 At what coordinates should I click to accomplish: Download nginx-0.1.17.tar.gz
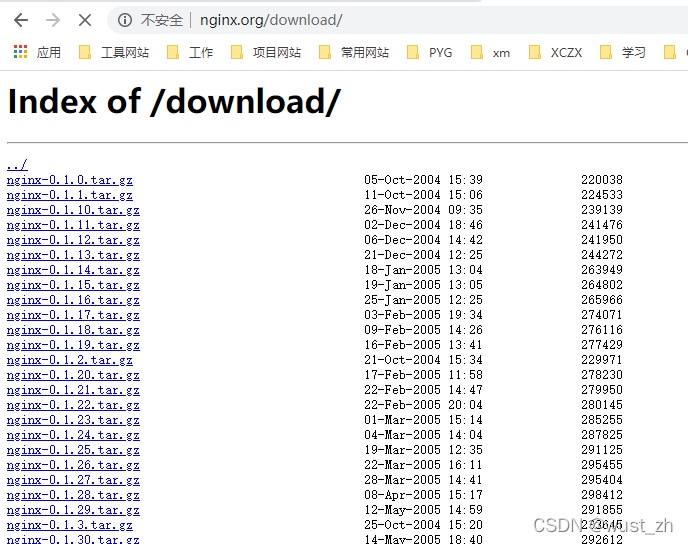pos(73,315)
